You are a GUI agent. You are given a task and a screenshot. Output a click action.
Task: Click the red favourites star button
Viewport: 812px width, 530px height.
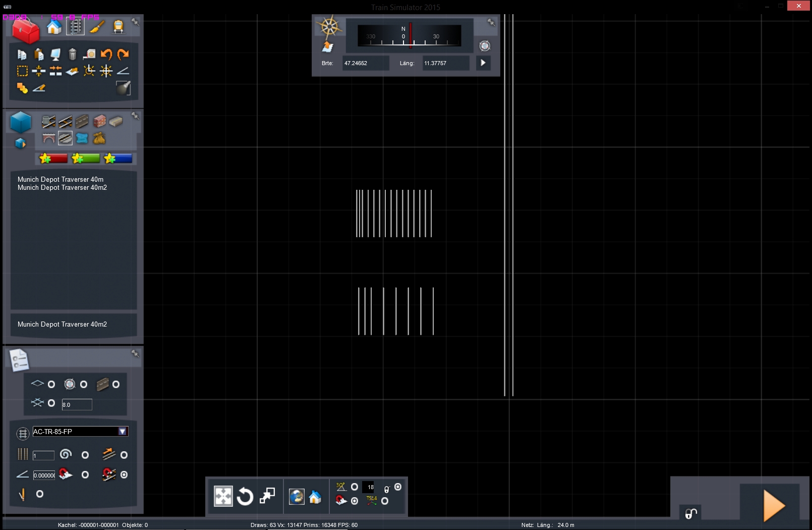click(x=53, y=158)
